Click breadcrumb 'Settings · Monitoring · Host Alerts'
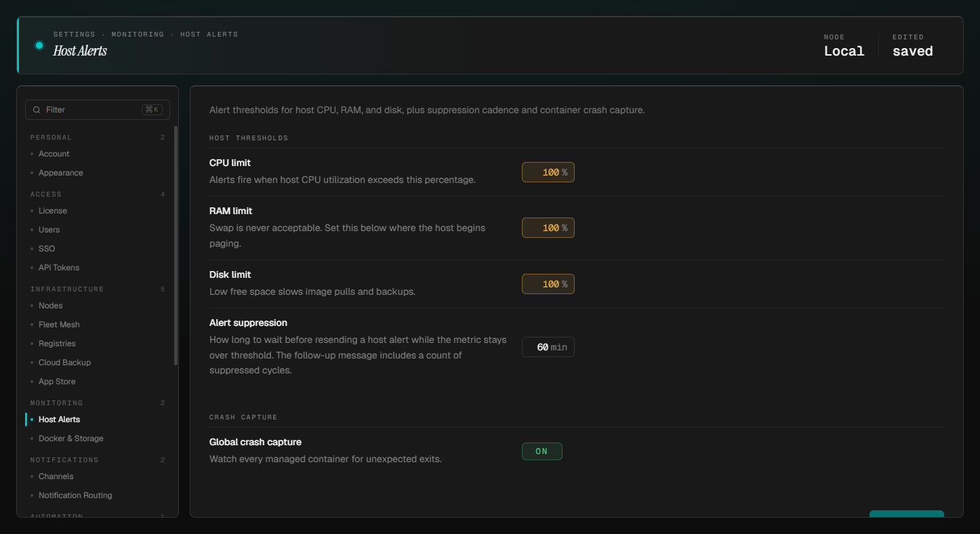This screenshot has height=534, width=980. pos(146,35)
